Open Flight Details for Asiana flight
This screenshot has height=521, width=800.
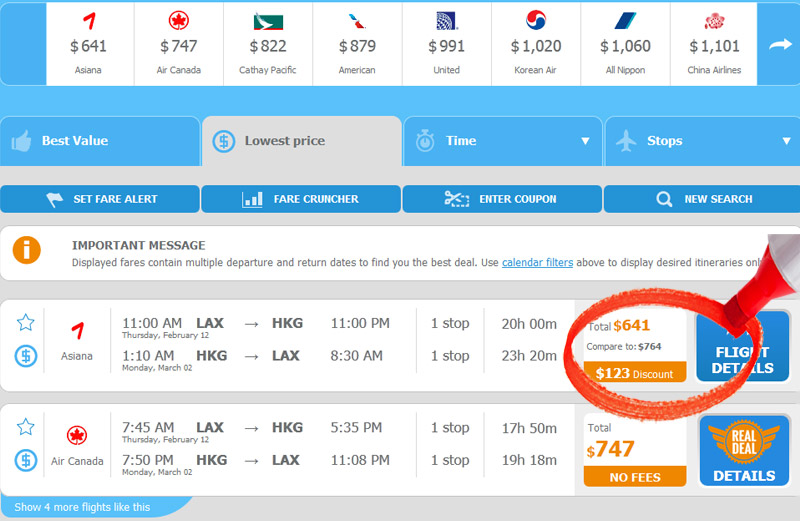[743, 347]
